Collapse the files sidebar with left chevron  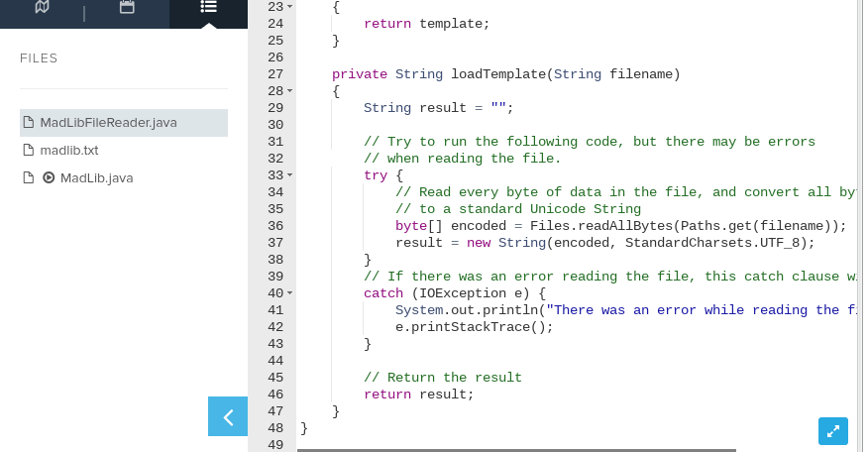coord(228,416)
